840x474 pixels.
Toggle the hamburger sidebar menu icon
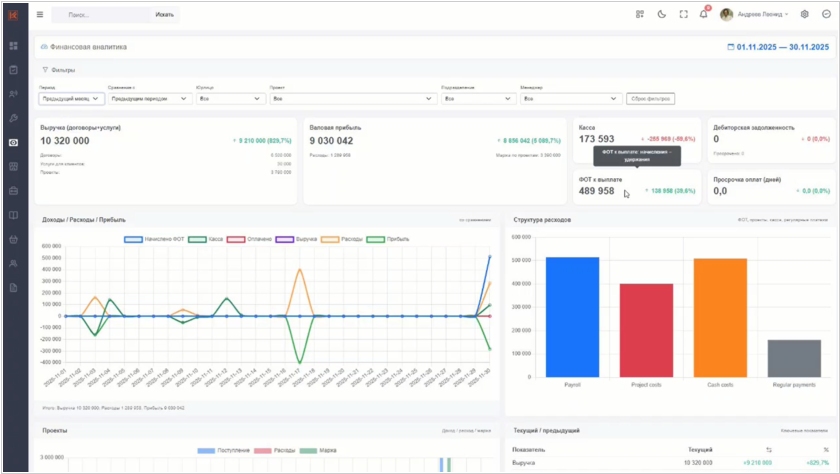(40, 15)
